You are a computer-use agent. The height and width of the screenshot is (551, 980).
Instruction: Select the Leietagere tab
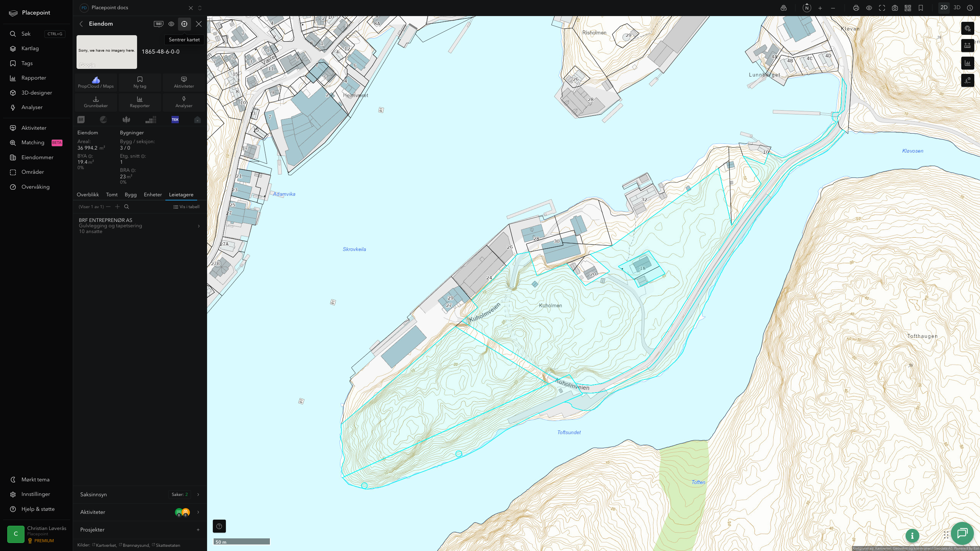pyautogui.click(x=181, y=195)
